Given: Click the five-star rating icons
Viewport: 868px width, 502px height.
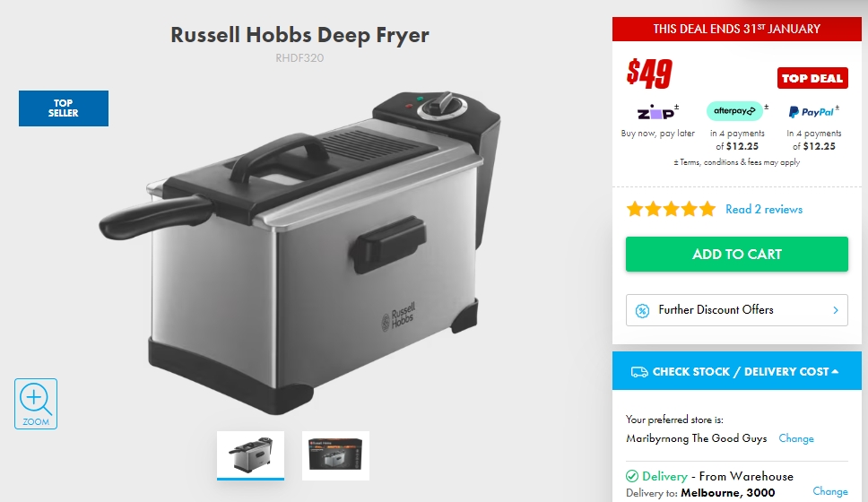Looking at the screenshot, I should click(671, 209).
